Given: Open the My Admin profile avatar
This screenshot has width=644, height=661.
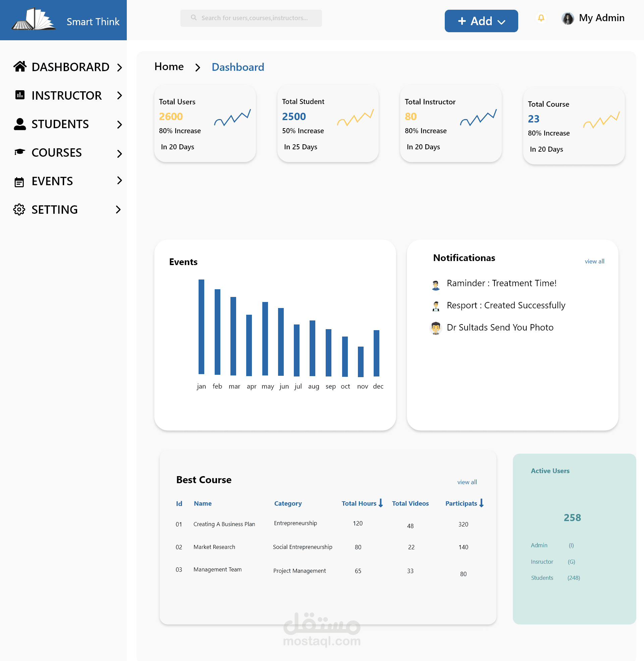Looking at the screenshot, I should (x=569, y=18).
